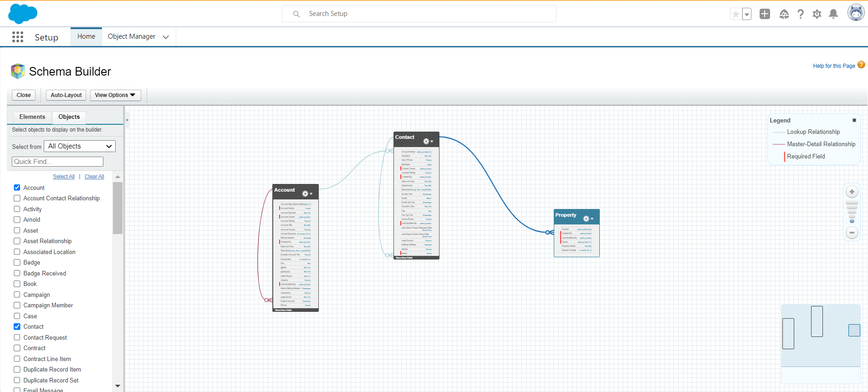Focus the Quick Find field

pos(57,162)
